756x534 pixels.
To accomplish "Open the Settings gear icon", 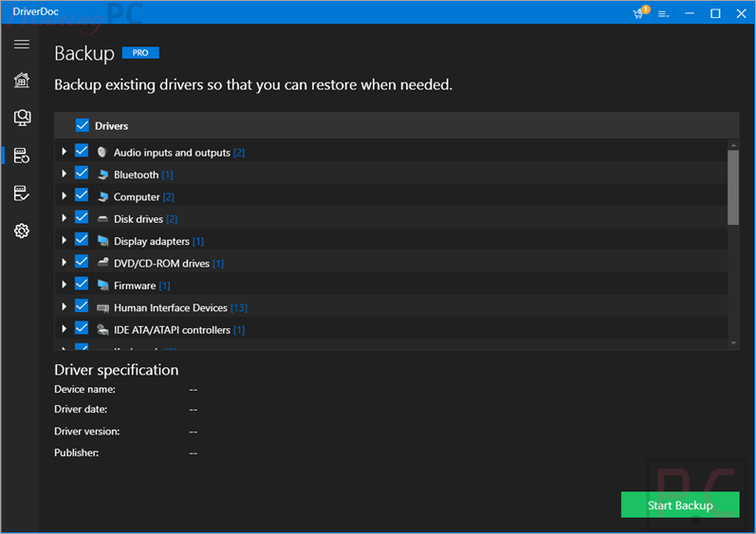I will click(x=22, y=230).
